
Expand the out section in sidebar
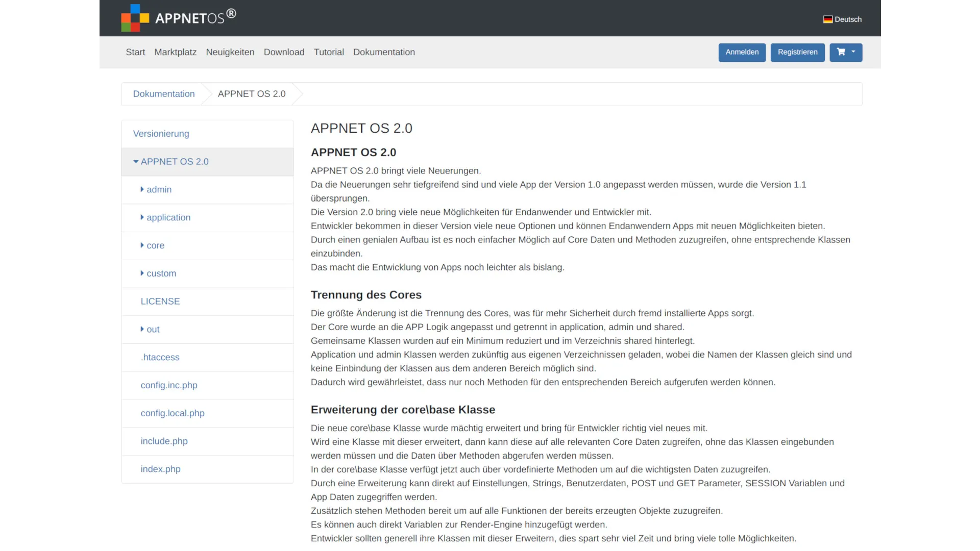tap(150, 329)
